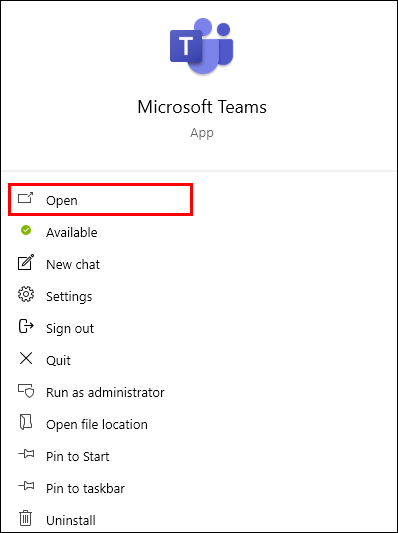The height and width of the screenshot is (533, 398).
Task: Click the Pin to taskbar pin icon
Action: pos(26,486)
